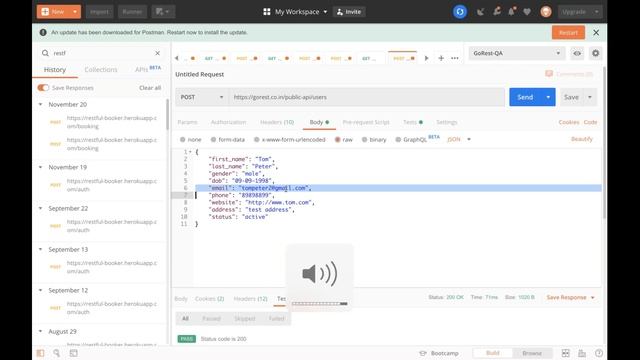Dismiss the update banner with X

pos(596,32)
